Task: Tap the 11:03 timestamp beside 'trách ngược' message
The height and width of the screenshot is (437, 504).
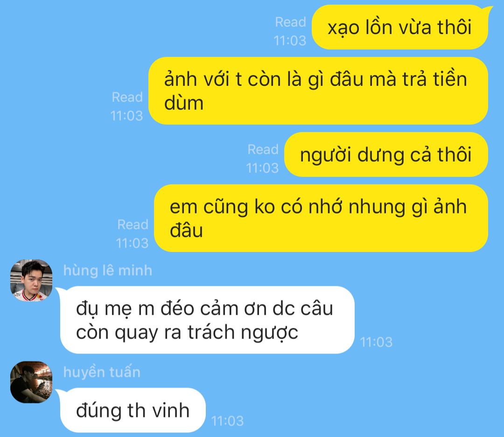Action: tap(377, 342)
